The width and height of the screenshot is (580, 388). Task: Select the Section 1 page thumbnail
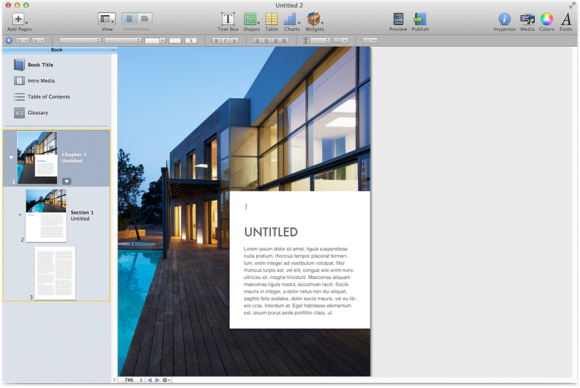[x=46, y=216]
